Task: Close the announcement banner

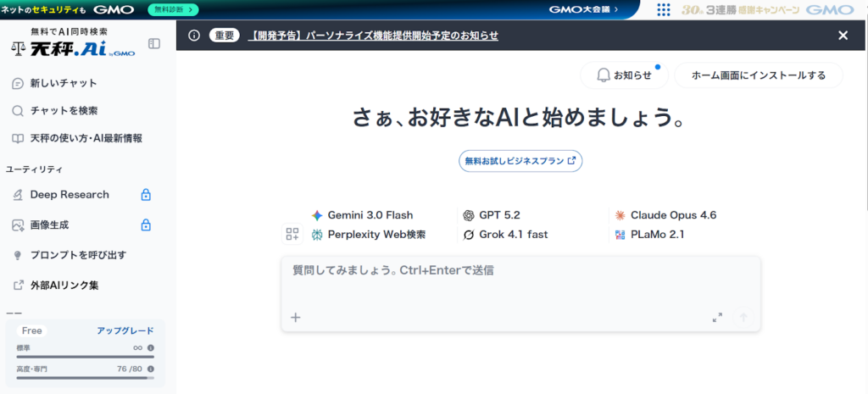Action: (x=843, y=36)
